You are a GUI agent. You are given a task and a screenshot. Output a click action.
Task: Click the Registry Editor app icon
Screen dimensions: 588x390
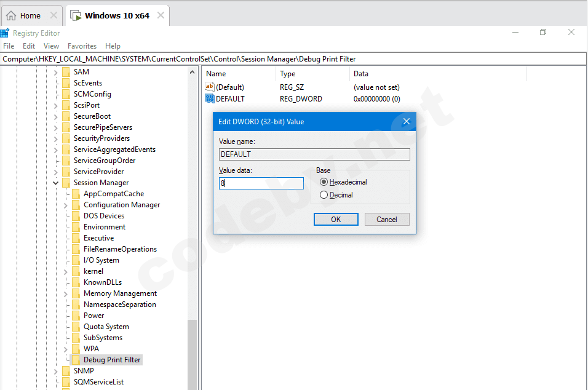(x=5, y=33)
